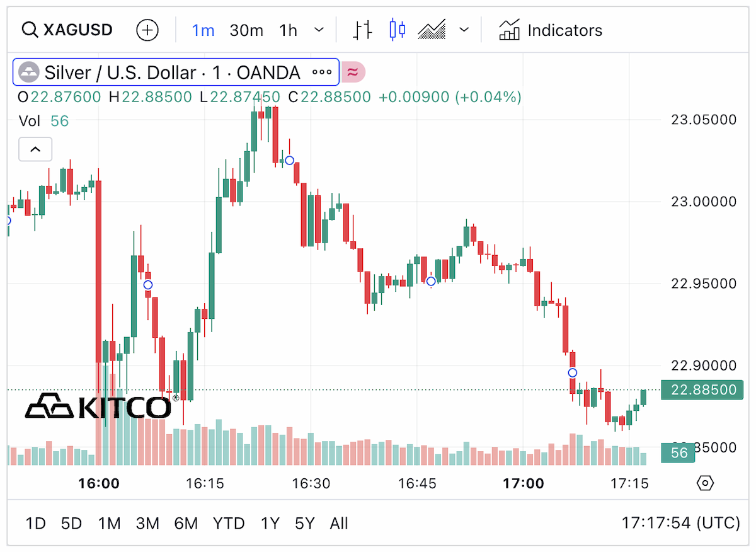The image size is (756, 552).
Task: Click the add symbol plus icon
Action: [147, 30]
